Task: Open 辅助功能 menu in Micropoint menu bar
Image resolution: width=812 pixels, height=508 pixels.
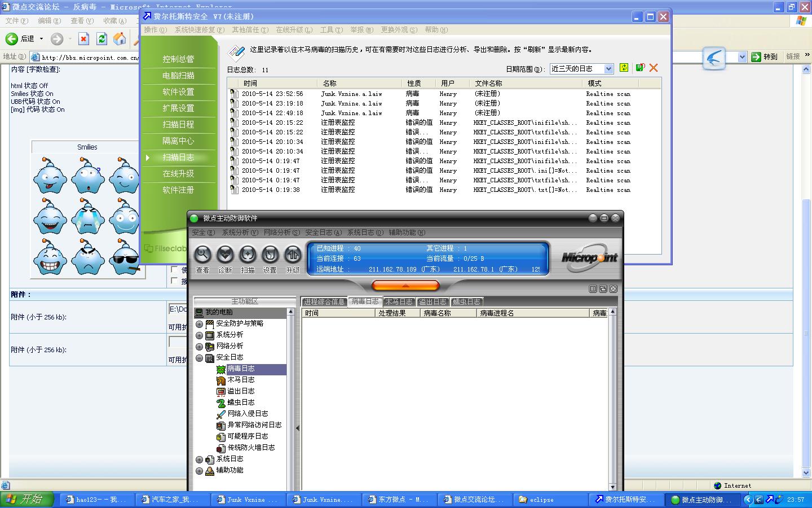Action: click(x=407, y=233)
